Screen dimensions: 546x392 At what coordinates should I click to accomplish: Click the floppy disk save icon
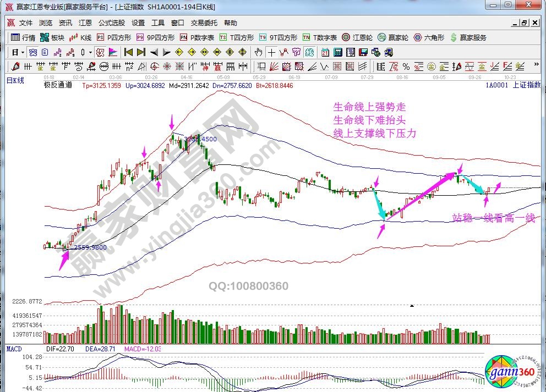point(363,52)
